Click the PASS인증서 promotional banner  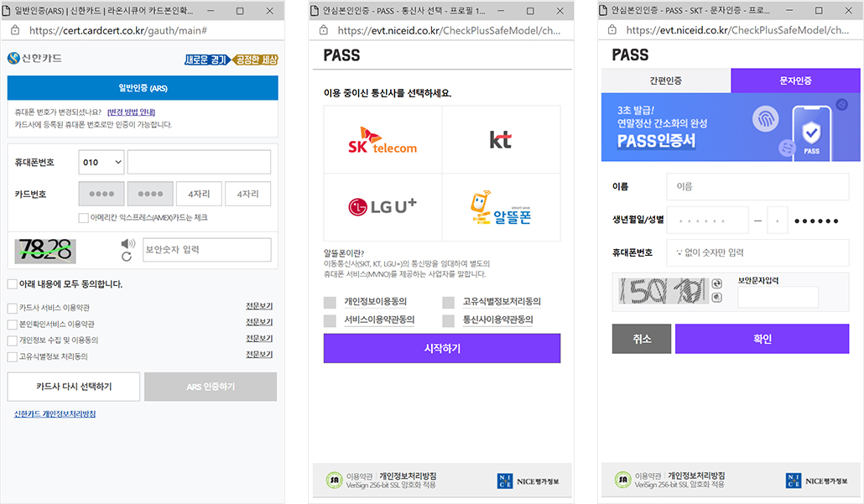pyautogui.click(x=731, y=127)
